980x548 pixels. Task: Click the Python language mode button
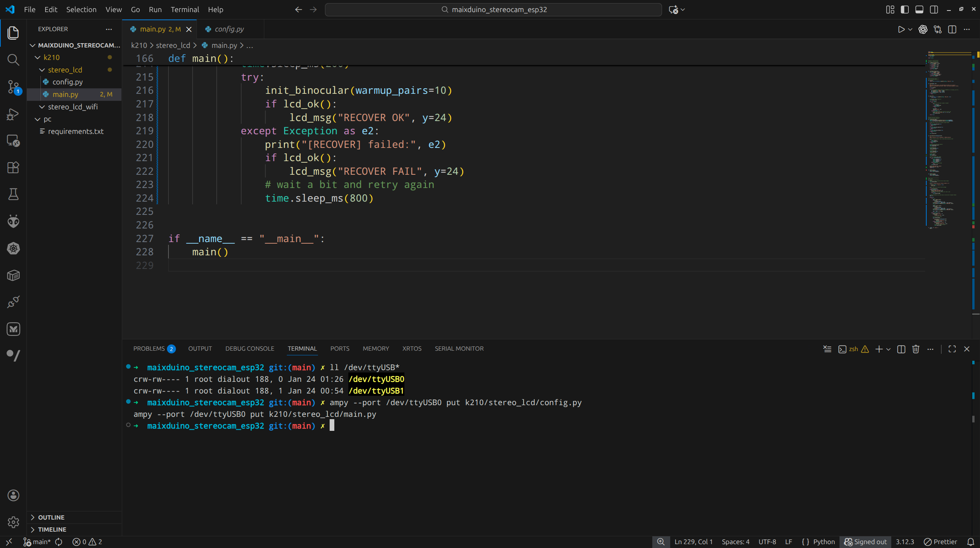pyautogui.click(x=824, y=542)
